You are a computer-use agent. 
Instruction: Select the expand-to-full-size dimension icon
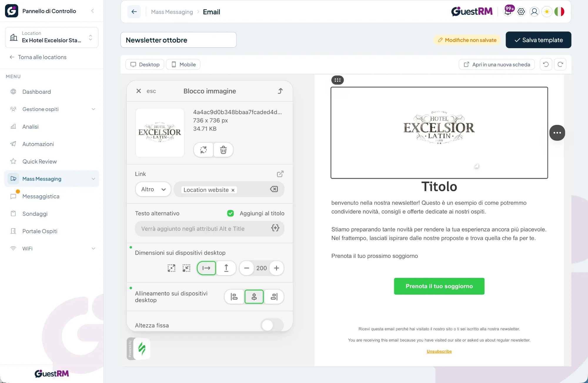tap(171, 268)
